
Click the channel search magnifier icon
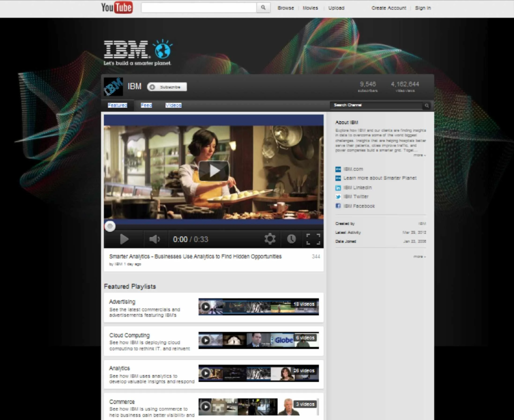click(427, 105)
